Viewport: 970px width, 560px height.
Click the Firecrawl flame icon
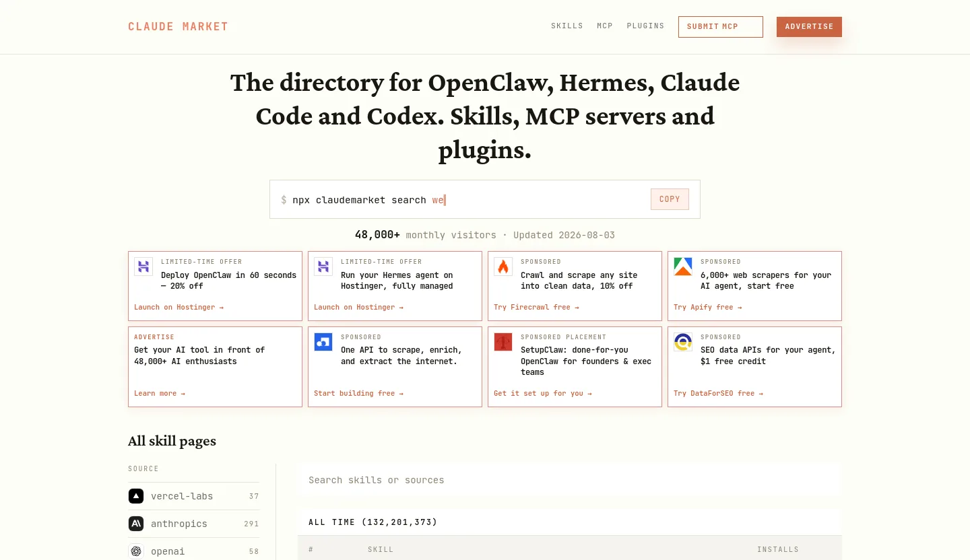pyautogui.click(x=503, y=267)
